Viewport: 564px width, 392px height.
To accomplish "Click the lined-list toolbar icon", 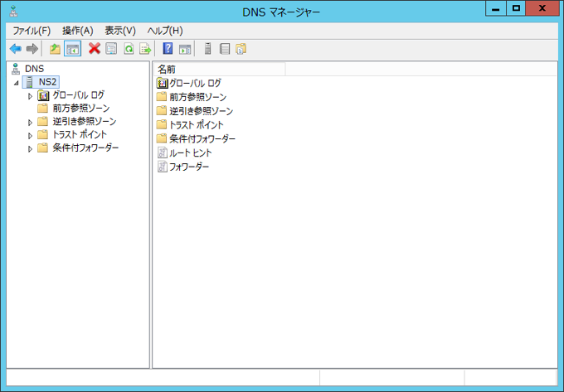I will (225, 49).
